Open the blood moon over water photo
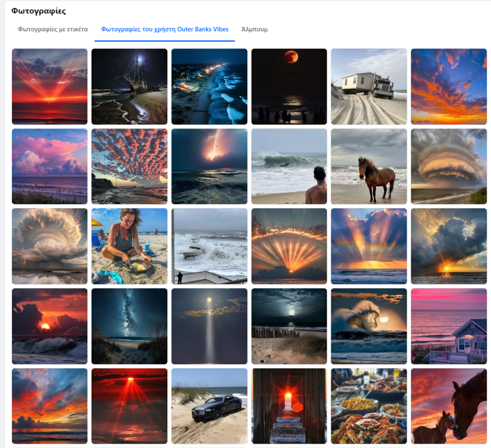Viewport: 491px width, 448px height. [289, 86]
